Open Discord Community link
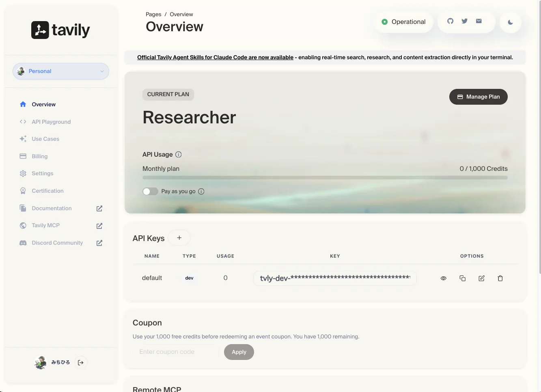541x392 pixels. (57, 243)
